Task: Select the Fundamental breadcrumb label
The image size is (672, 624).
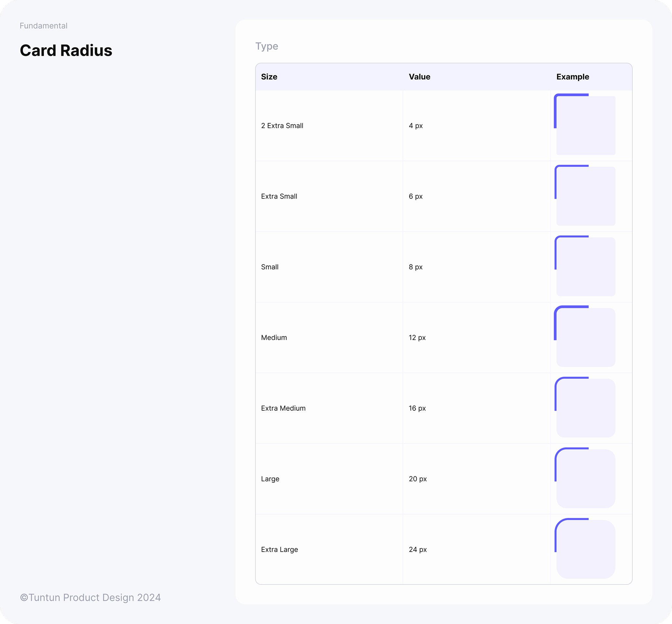Action: pos(44,25)
